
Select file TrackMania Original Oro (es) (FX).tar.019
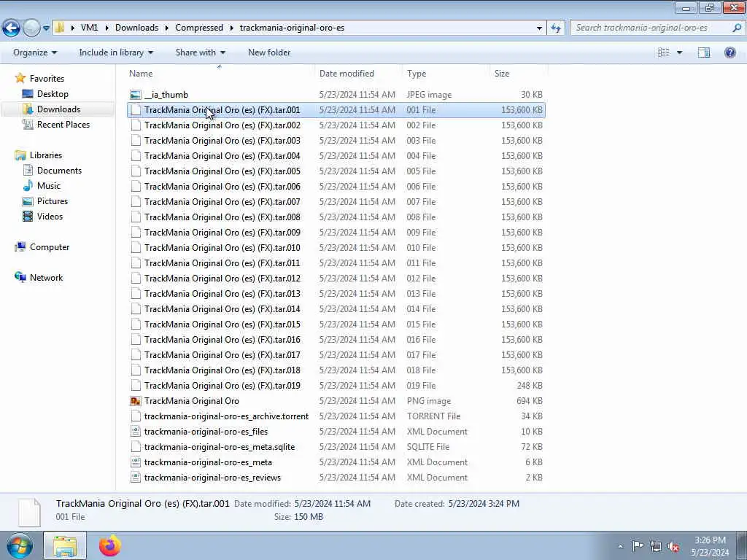[222, 385]
